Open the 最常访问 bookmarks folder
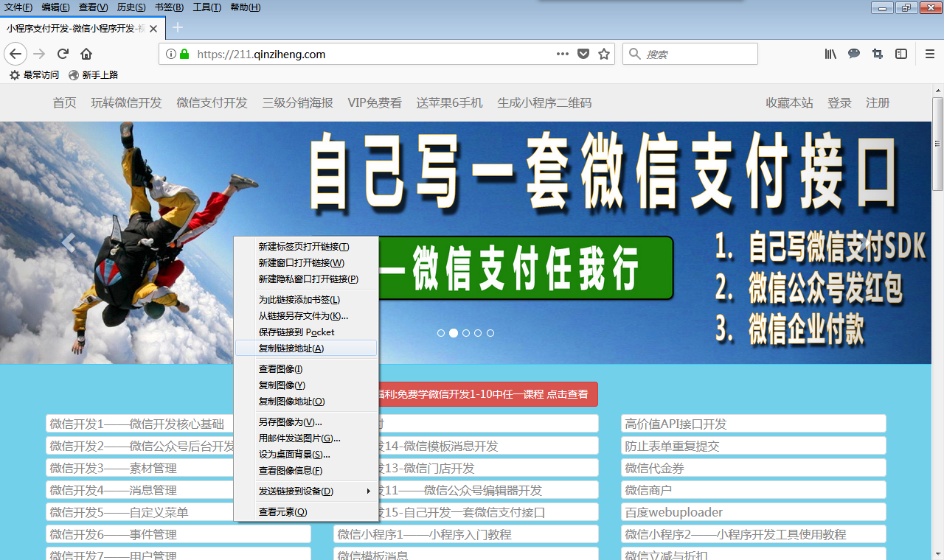Screen dimensions: 944x560 click(34, 75)
